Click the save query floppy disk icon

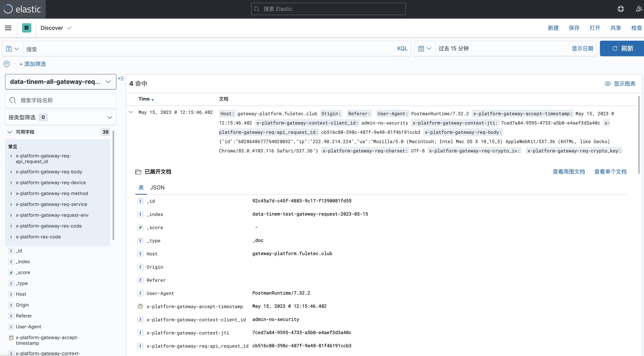tap(9, 49)
